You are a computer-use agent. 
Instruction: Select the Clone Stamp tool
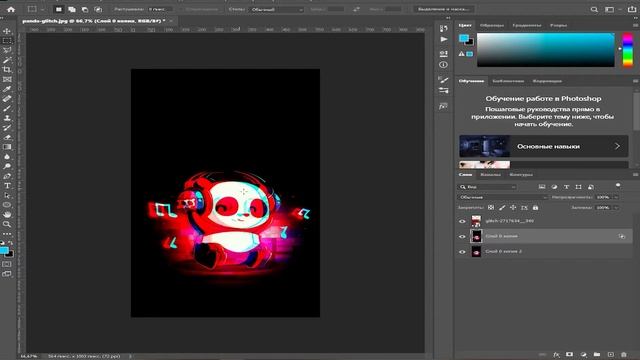tap(7, 118)
